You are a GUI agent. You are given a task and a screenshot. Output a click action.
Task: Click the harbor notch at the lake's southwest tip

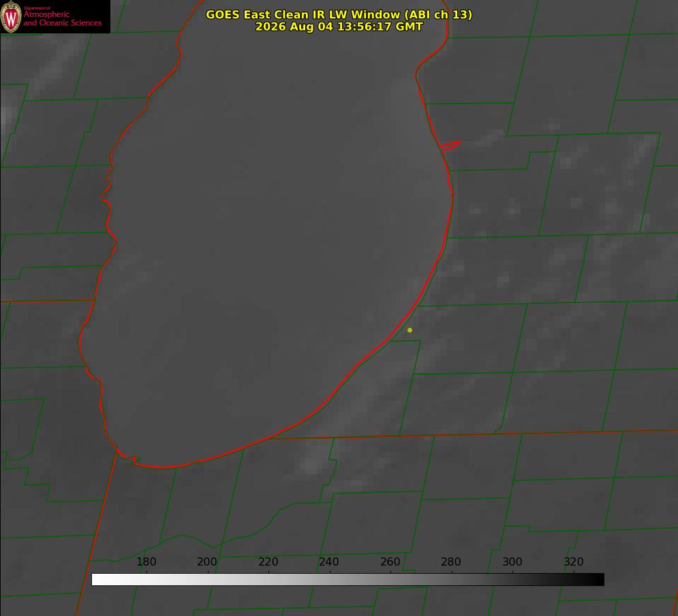tap(129, 458)
